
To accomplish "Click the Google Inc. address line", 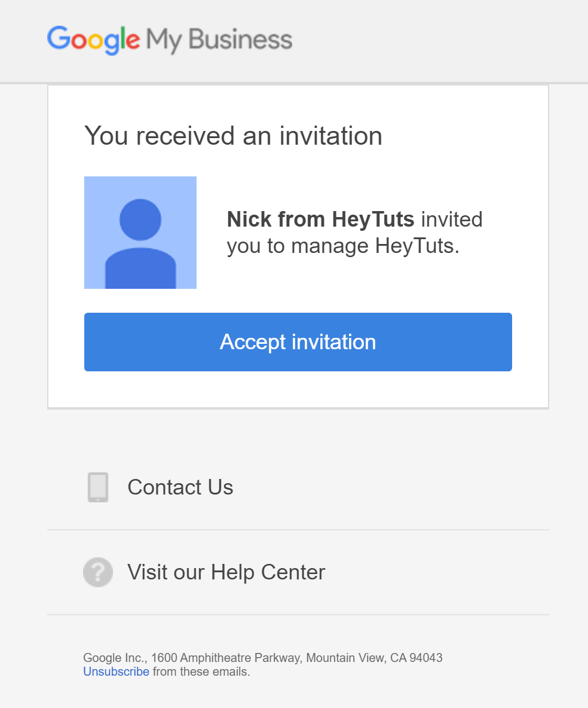I will click(x=262, y=657).
